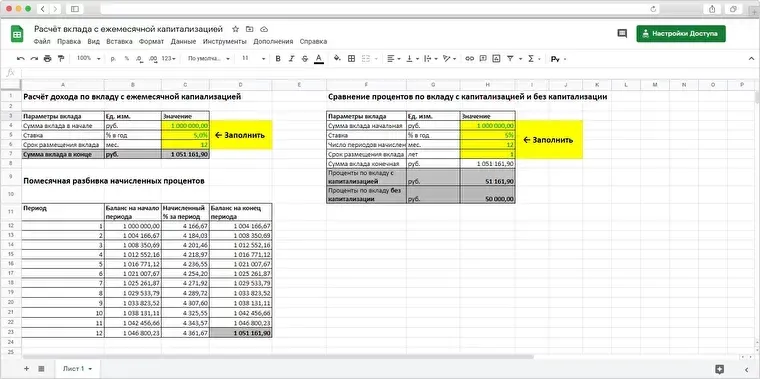This screenshot has width=760, height=379.
Task: Open the Формат menu
Action: point(151,42)
